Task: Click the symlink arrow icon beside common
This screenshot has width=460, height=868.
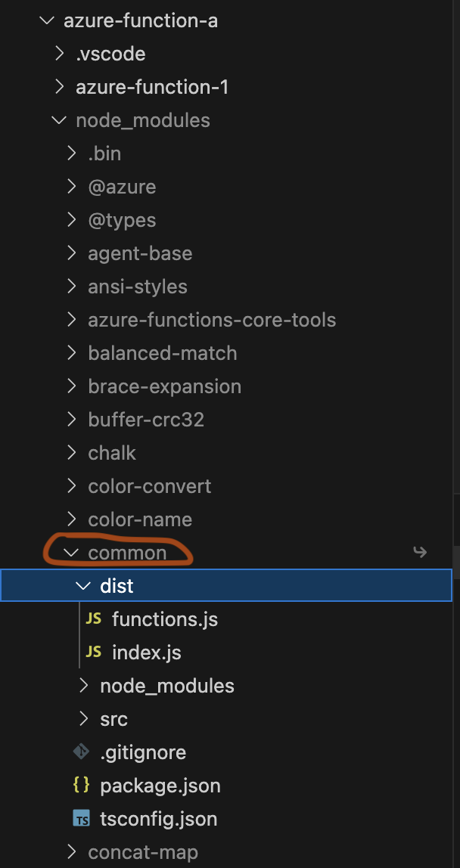Action: 421,552
